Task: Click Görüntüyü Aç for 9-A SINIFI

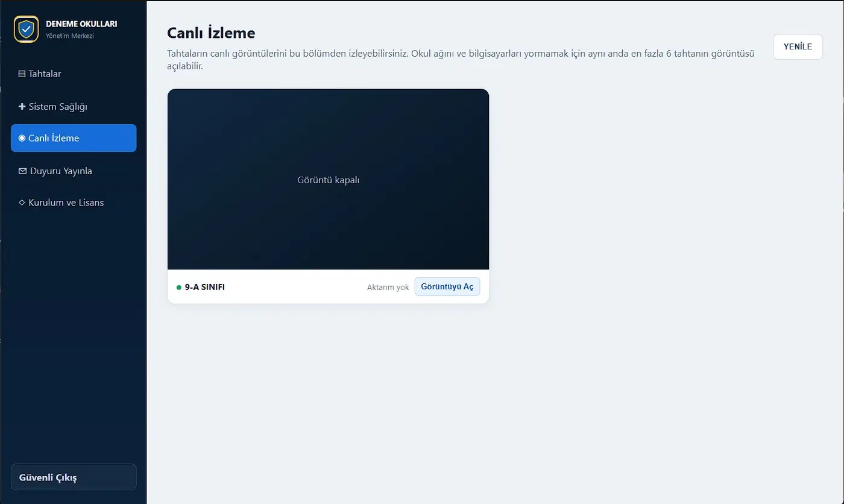Action: point(447,287)
